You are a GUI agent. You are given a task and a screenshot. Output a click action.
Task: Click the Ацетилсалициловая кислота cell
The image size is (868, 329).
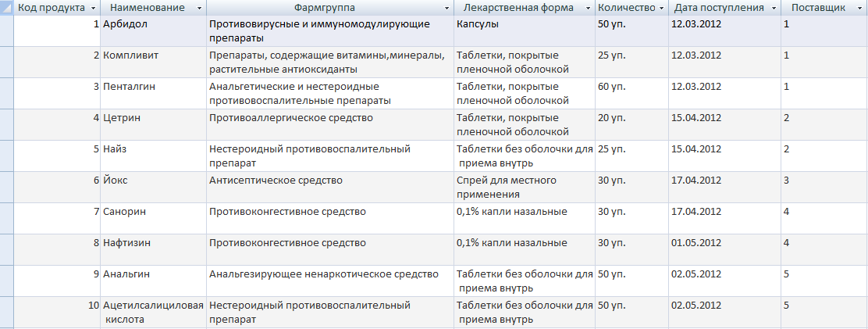(154, 313)
